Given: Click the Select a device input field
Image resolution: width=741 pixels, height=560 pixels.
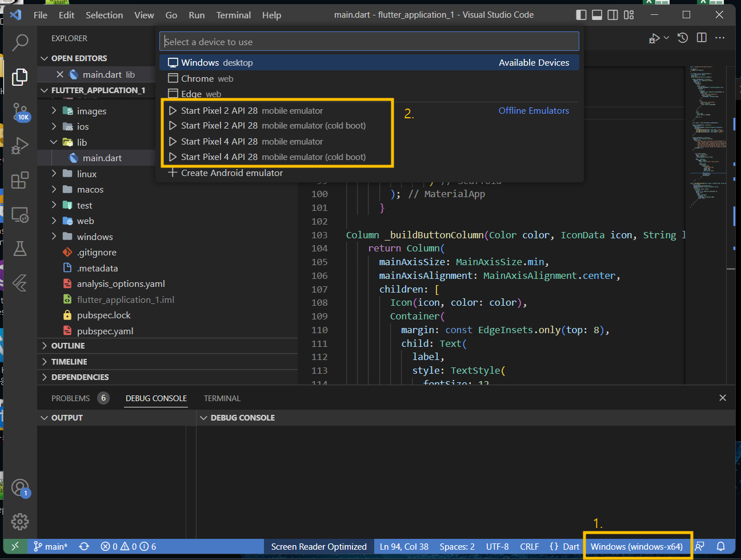Looking at the screenshot, I should coord(369,42).
